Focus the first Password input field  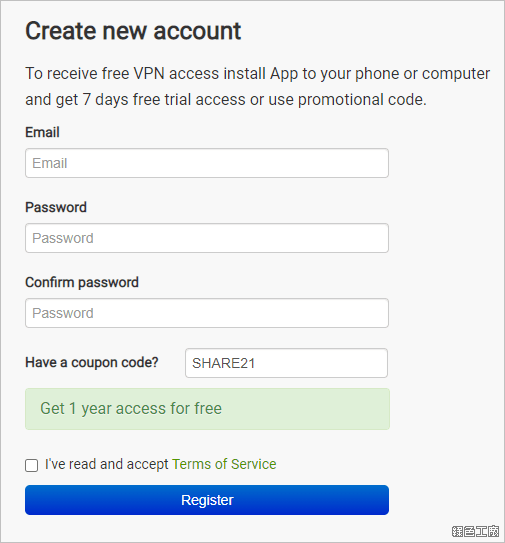click(x=207, y=238)
